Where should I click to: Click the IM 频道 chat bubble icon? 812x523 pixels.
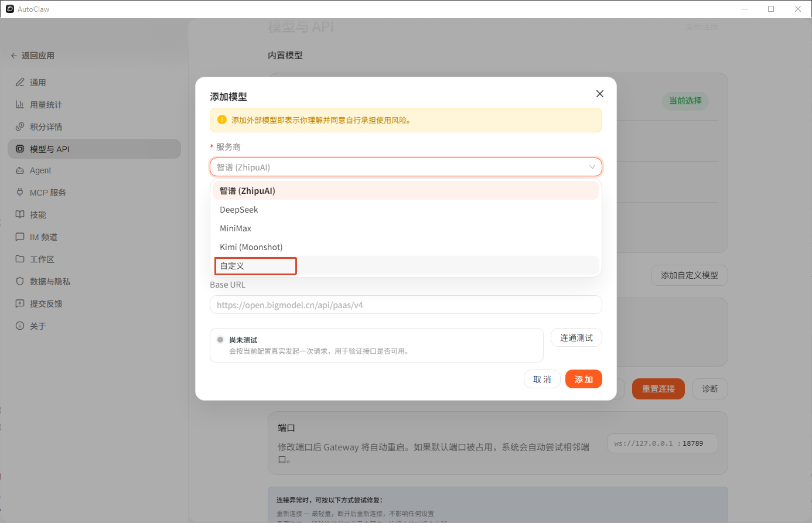[20, 237]
